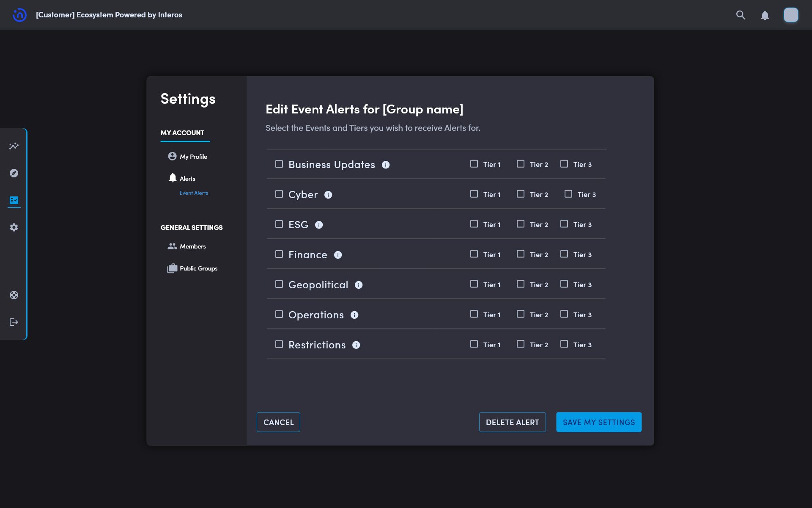
Task: Enable the Cyber event checkbox
Action: pyautogui.click(x=279, y=194)
